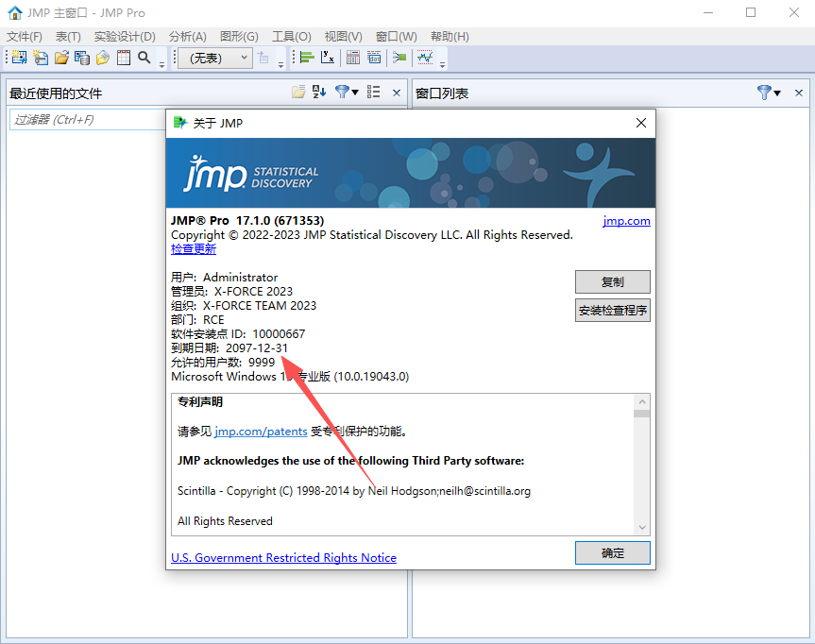Open the 帮助(H) menu

click(x=450, y=37)
